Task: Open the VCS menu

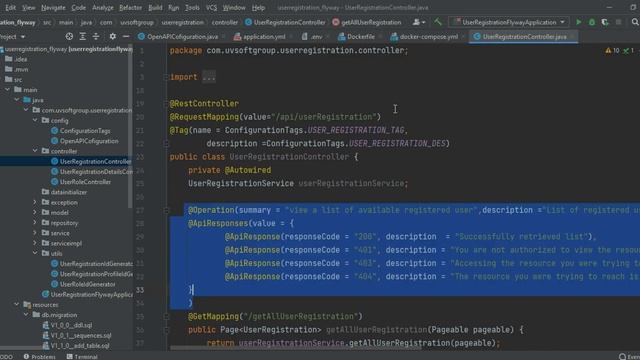Action: (x=211, y=7)
